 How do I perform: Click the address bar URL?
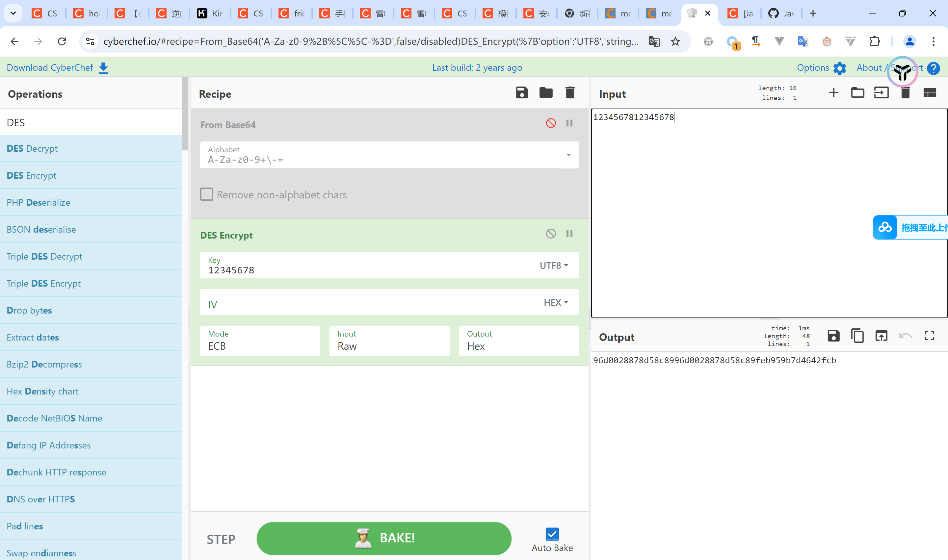371,41
